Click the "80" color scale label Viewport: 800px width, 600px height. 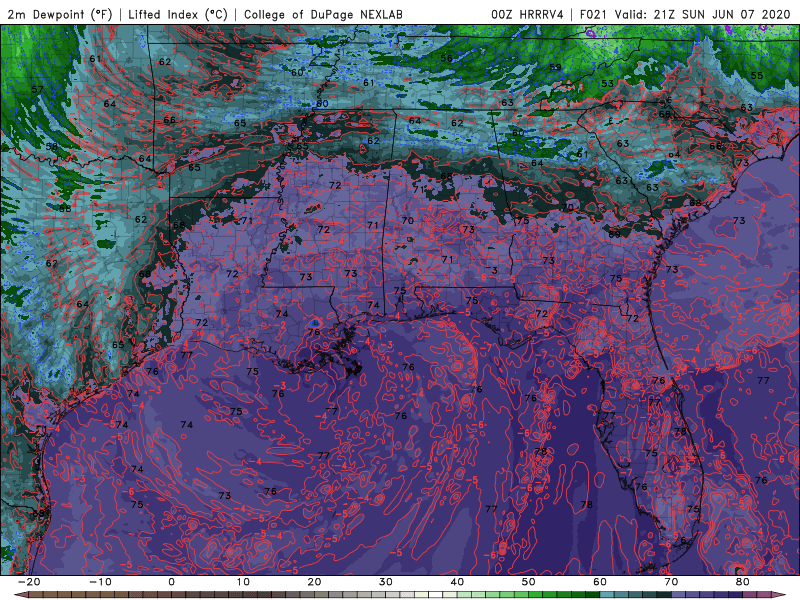coord(743,582)
